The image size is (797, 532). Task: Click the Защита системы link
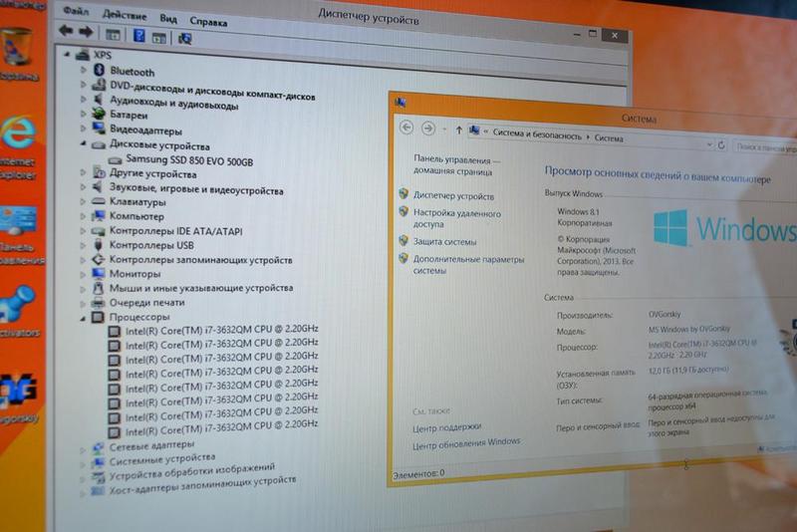[x=444, y=241]
